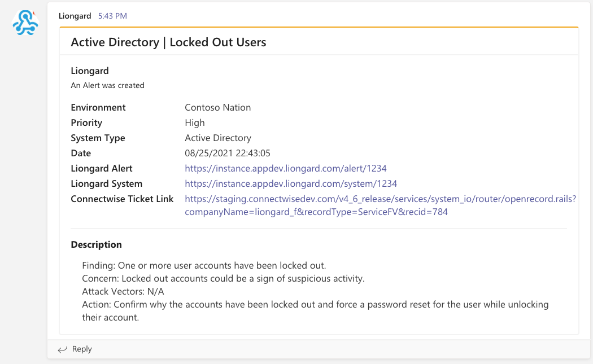
Task: Click the bold Liongard card heading above An Alert was created
Action: (90, 71)
